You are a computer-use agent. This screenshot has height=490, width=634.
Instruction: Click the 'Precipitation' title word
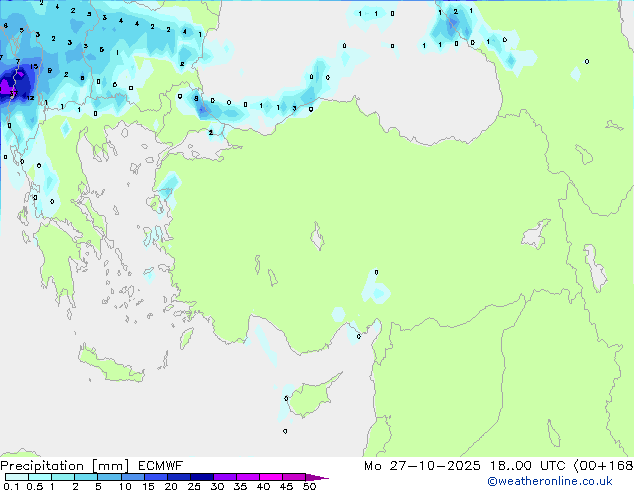pos(42,466)
